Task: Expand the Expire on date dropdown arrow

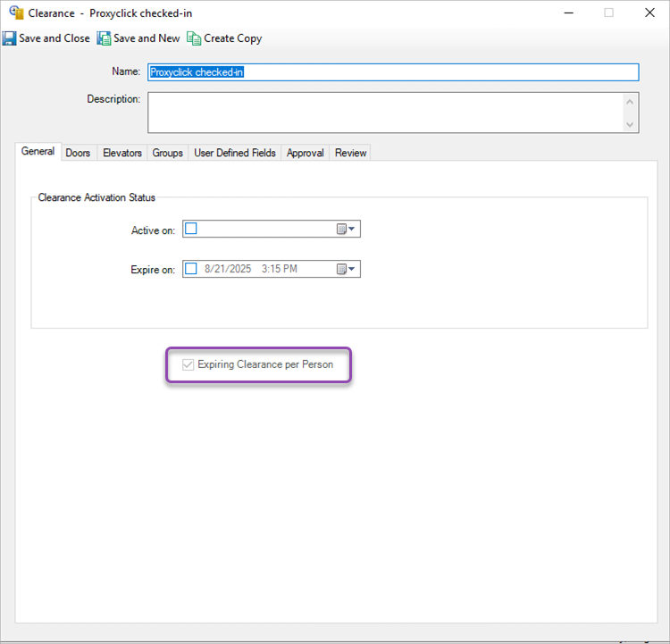Action: (352, 269)
